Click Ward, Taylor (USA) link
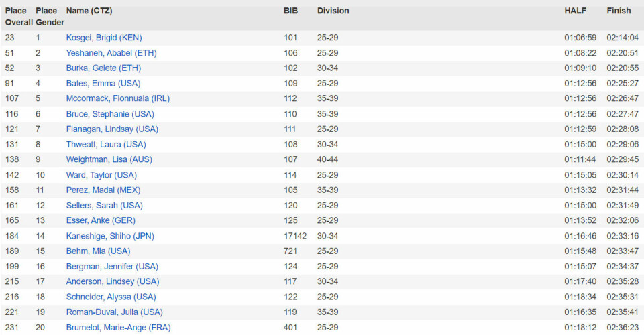Image resolution: width=644 pixels, height=335 pixels. pyautogui.click(x=101, y=175)
